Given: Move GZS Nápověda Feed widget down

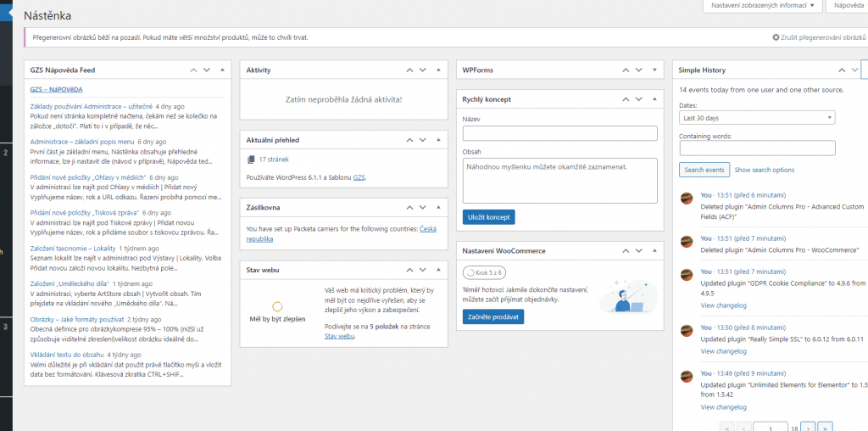Looking at the screenshot, I should tap(206, 70).
